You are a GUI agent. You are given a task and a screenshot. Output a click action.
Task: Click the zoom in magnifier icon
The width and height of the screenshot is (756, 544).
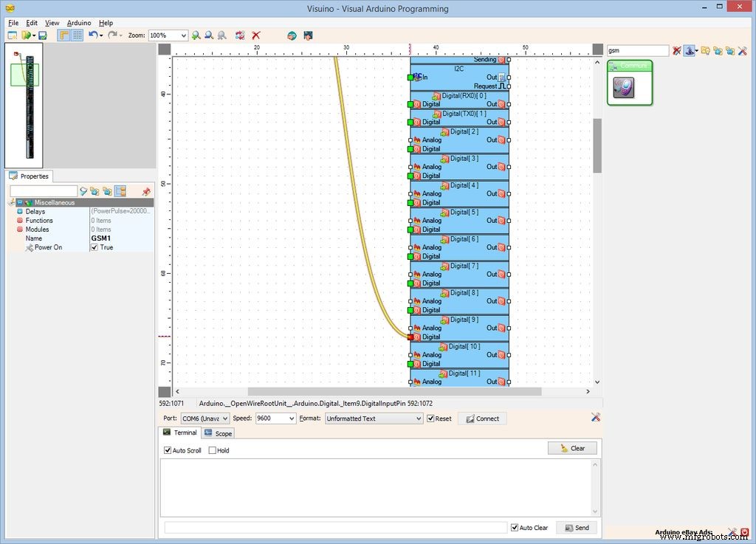tap(196, 35)
